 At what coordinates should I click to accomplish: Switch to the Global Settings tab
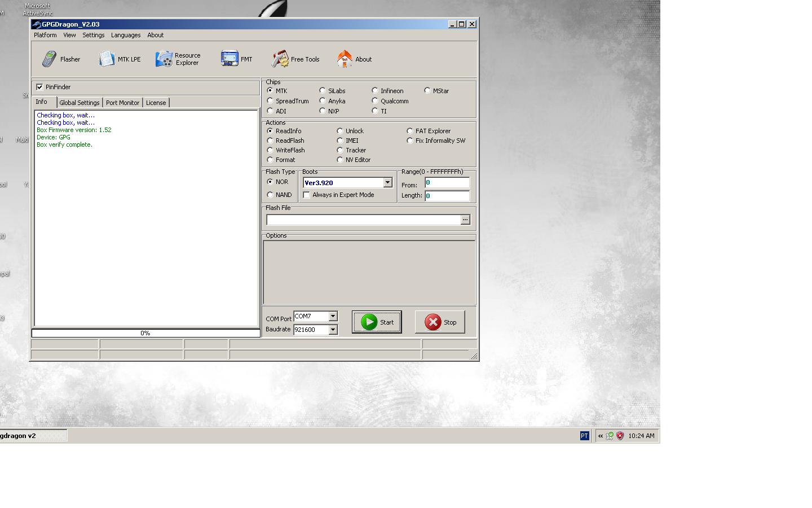point(80,103)
